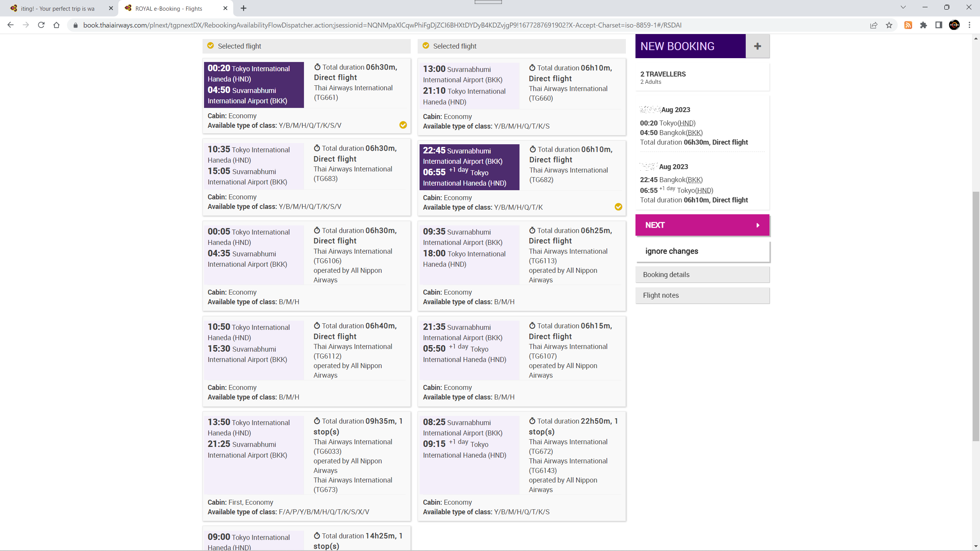980x551 pixels.
Task: Open the RSS feed extension
Action: click(x=908, y=25)
